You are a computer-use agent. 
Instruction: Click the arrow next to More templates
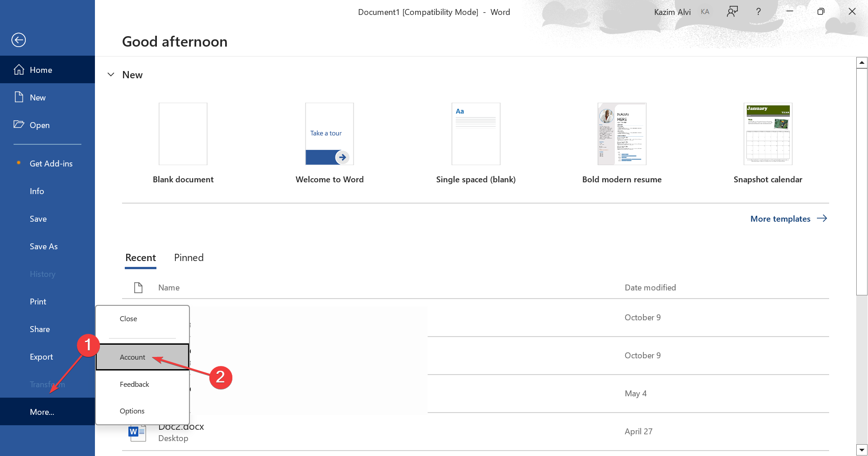coord(822,218)
